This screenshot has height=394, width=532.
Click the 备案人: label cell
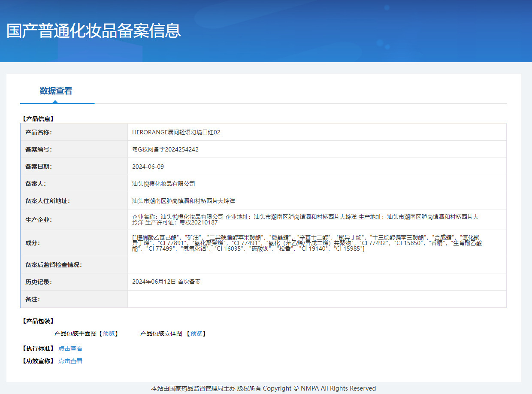74,184
